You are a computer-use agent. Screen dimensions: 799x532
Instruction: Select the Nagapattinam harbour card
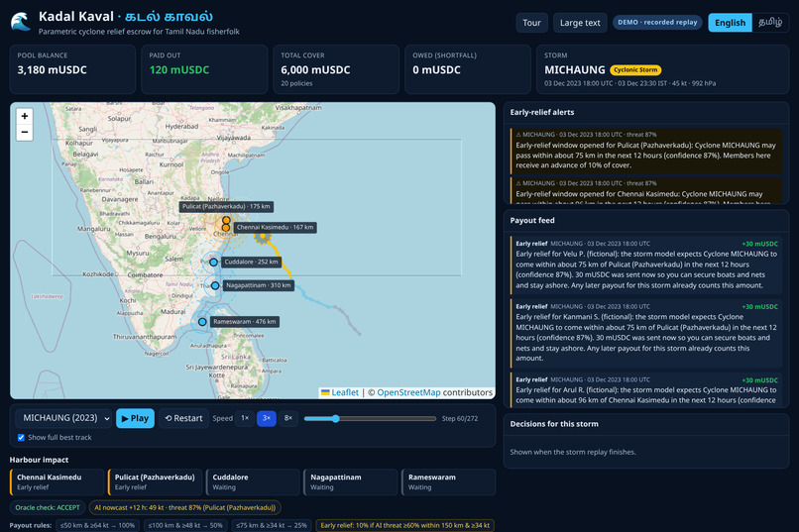tap(351, 482)
